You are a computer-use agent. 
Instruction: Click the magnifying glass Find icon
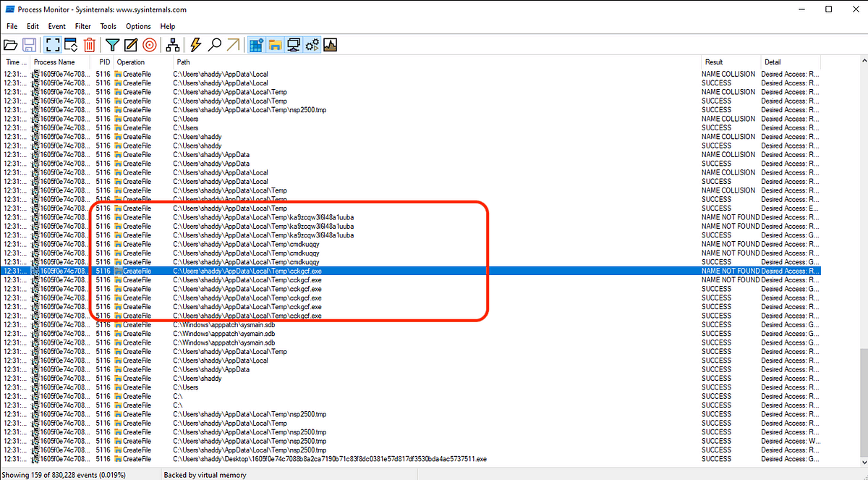pos(214,45)
